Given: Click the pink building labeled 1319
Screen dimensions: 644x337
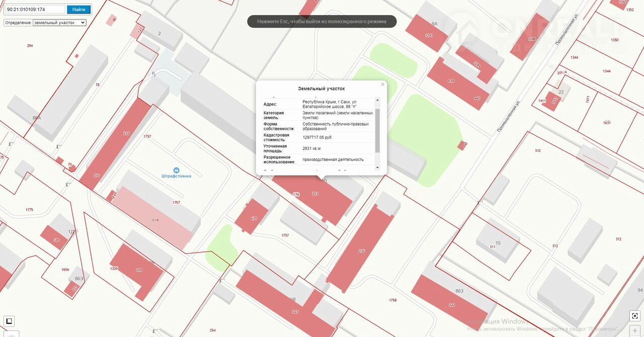Looking at the screenshot, I should 156,219.
